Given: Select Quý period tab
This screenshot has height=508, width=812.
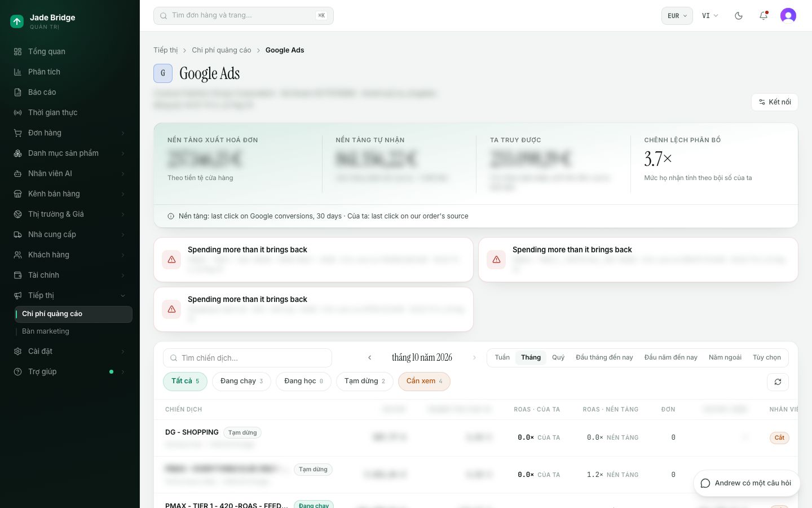Looking at the screenshot, I should click(x=558, y=357).
